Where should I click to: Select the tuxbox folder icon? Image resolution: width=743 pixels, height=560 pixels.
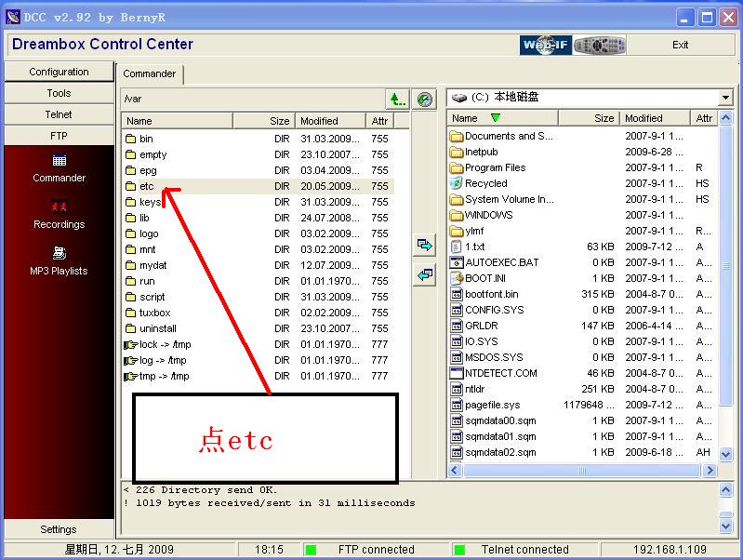[x=131, y=313]
